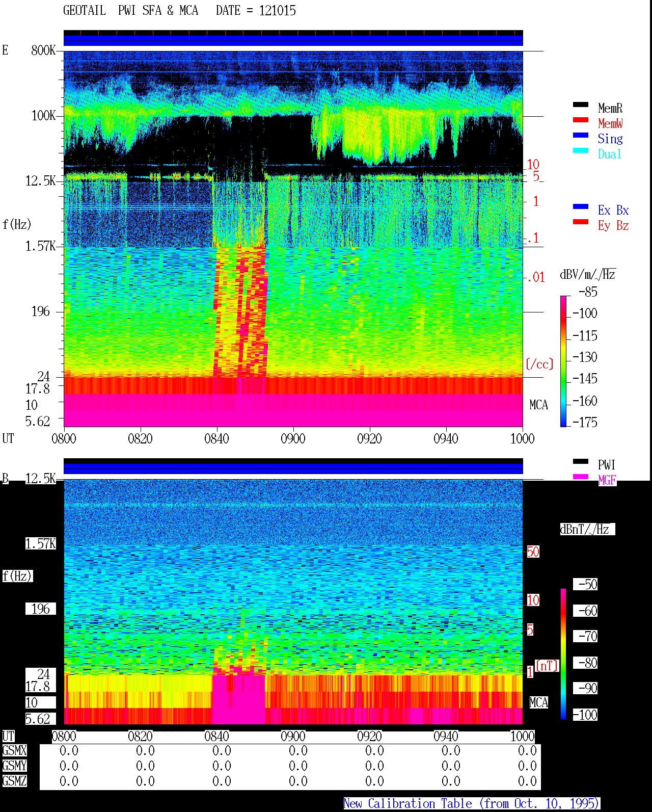Click the 800K frequency axis label
Viewport: 652px width, 812px height.
pyautogui.click(x=43, y=50)
